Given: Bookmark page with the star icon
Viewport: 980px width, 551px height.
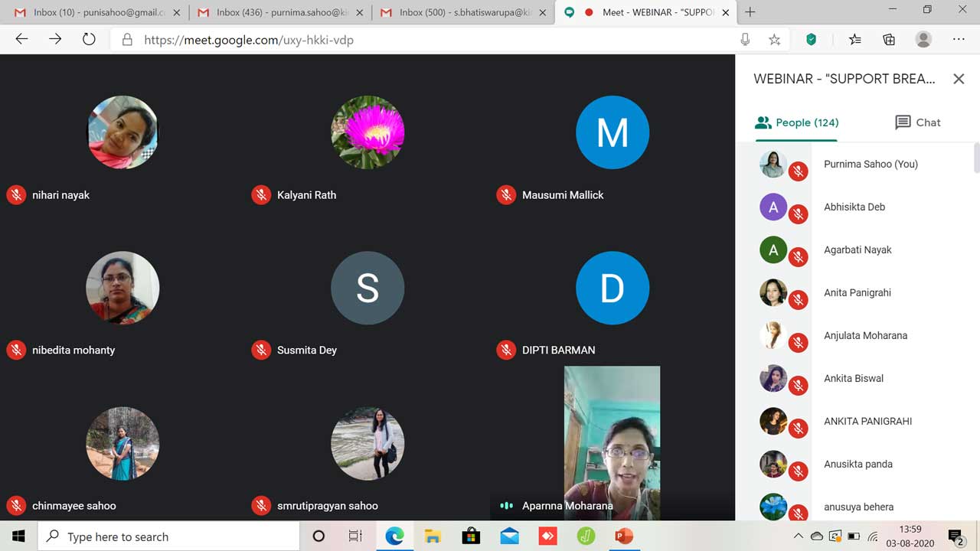Looking at the screenshot, I should pos(774,40).
